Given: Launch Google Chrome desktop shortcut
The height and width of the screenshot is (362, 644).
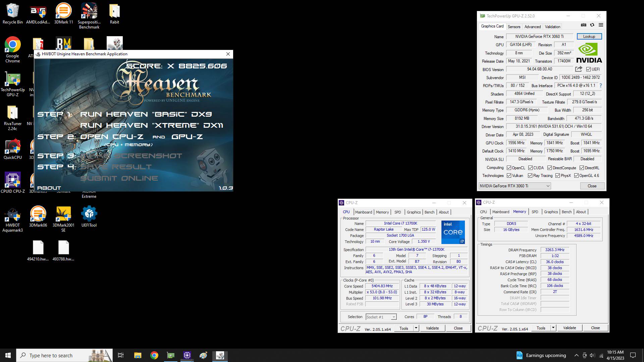Looking at the screenshot, I should [x=12, y=50].
